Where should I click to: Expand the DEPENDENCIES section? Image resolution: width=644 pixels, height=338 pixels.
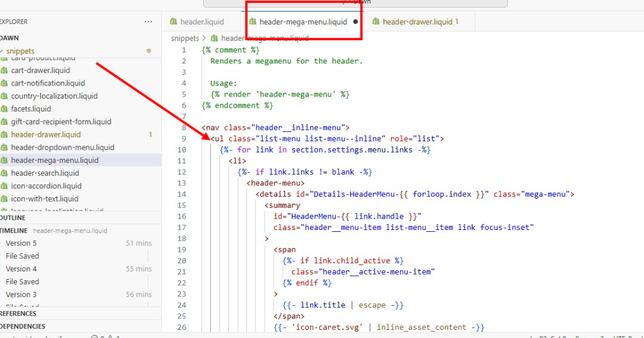[23, 326]
